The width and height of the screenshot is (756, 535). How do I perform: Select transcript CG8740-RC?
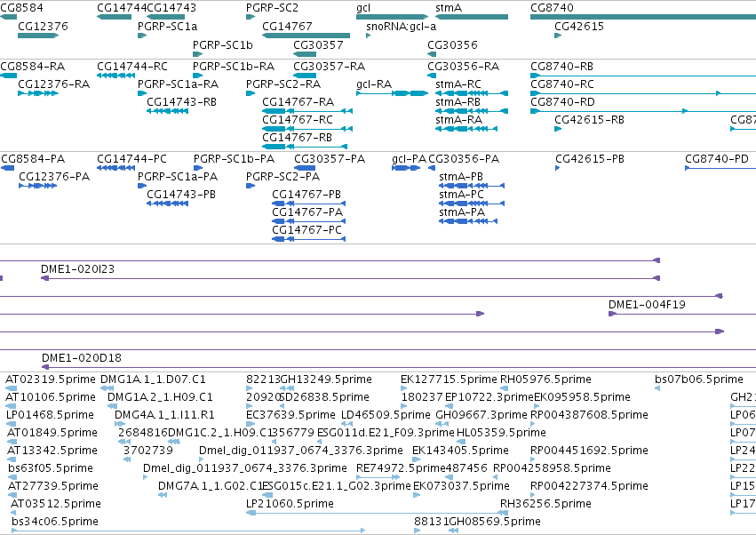click(x=562, y=84)
